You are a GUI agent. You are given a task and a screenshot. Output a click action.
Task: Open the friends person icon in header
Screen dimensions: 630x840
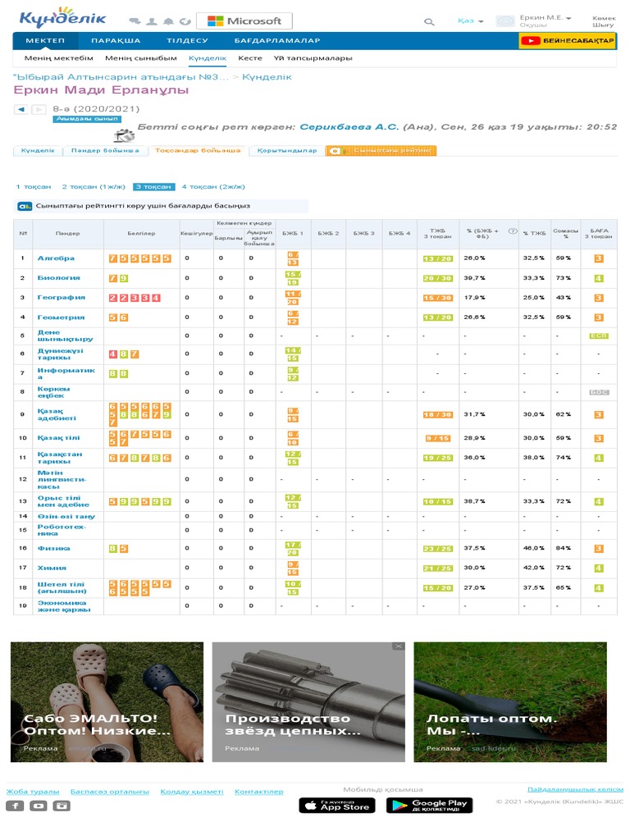(x=152, y=21)
